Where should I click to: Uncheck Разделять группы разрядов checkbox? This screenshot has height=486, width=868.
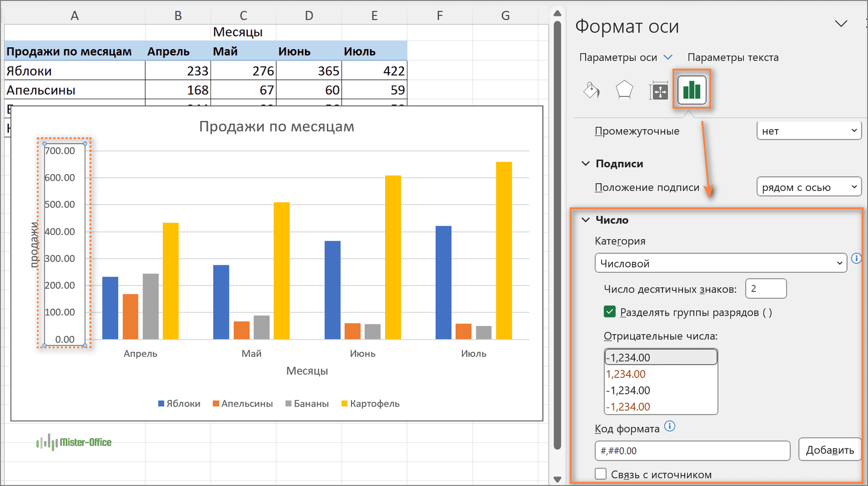[x=610, y=312]
